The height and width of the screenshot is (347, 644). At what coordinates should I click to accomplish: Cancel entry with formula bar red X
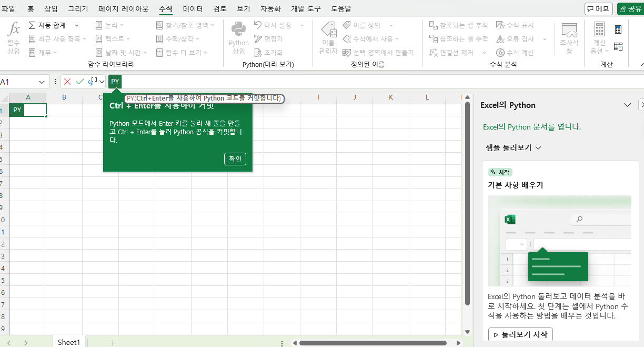67,82
